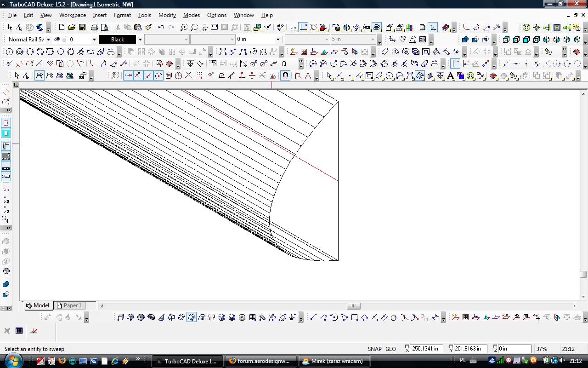Click the Undo arrow icon
The image size is (588, 368).
pos(161,28)
